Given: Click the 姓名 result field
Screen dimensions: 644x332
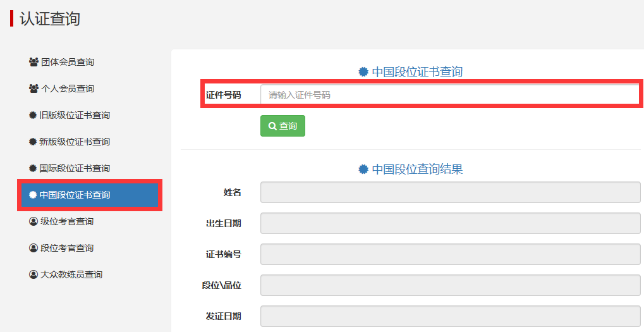Looking at the screenshot, I should click(x=450, y=192).
